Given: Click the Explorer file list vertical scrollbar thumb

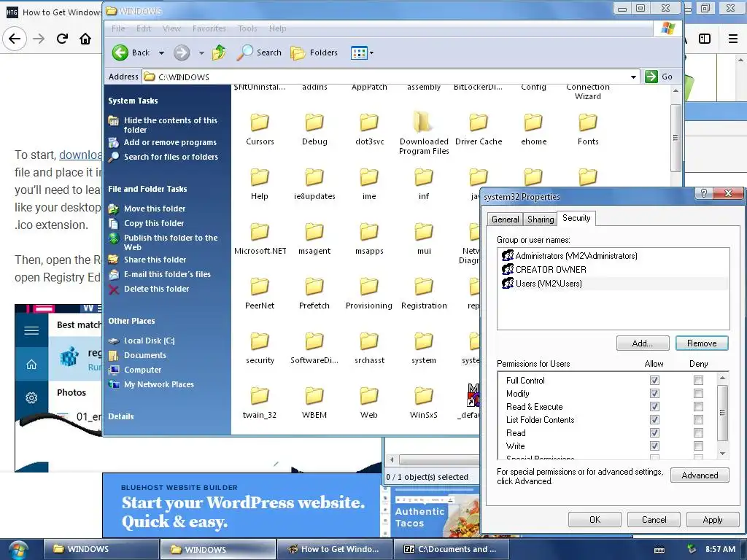Looking at the screenshot, I should point(675,138).
